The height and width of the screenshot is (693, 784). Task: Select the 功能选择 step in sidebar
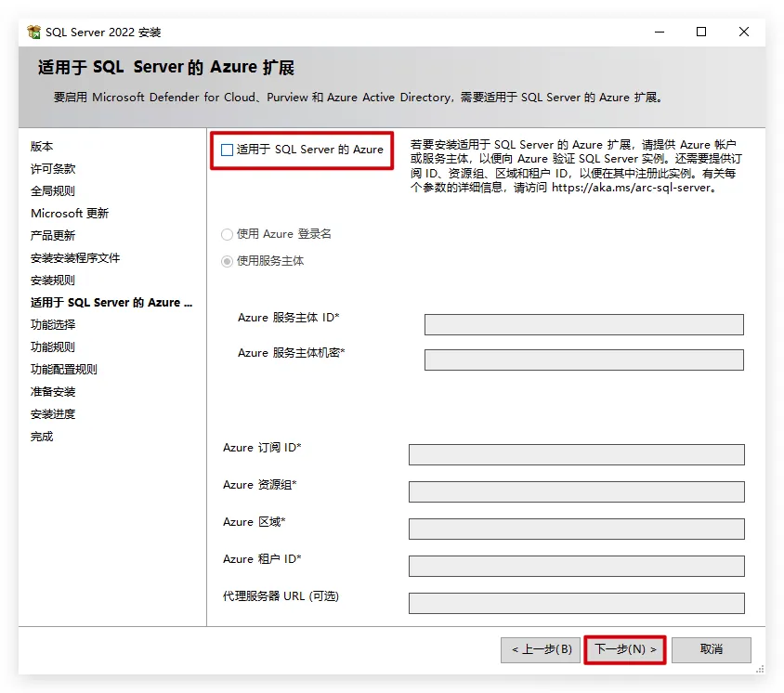click(53, 325)
